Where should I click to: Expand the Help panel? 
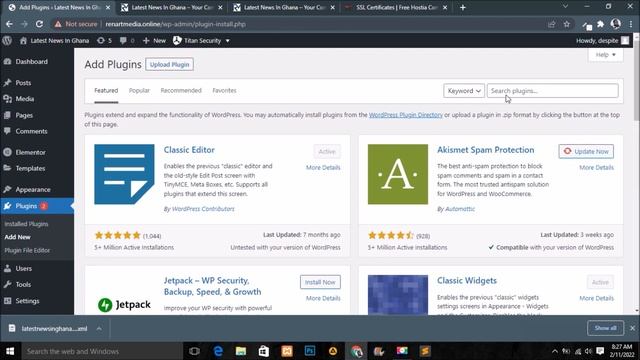605,55
